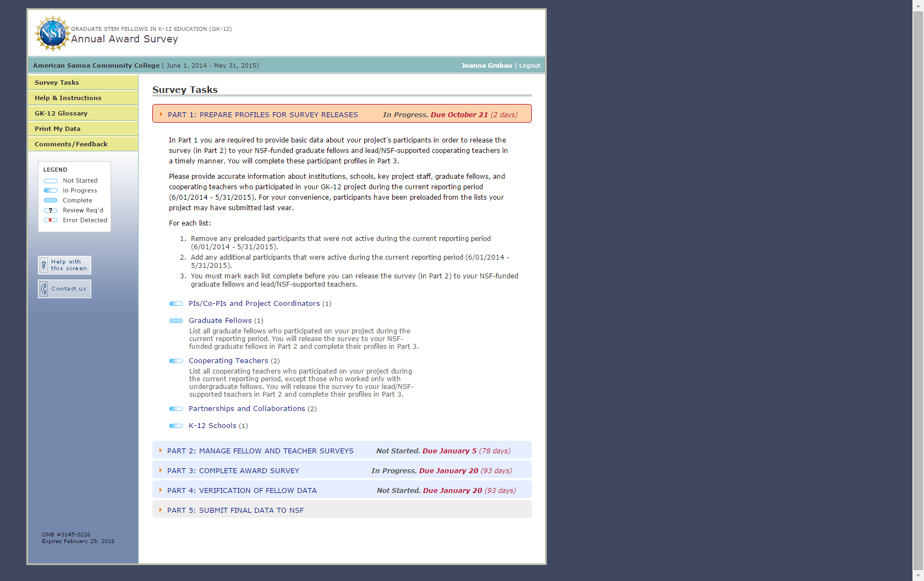Open Part 5: Submit Final Data to NSF

(235, 511)
